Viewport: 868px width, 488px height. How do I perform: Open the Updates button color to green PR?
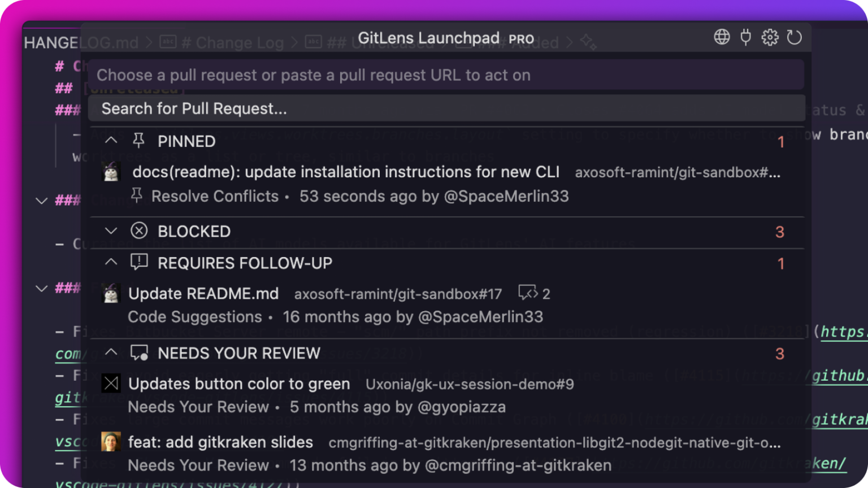pyautogui.click(x=239, y=384)
